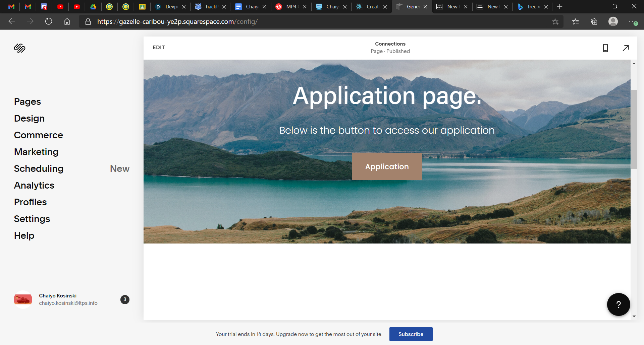Click the "Below is the button" subheading text
This screenshot has height=345, width=644.
(387, 130)
